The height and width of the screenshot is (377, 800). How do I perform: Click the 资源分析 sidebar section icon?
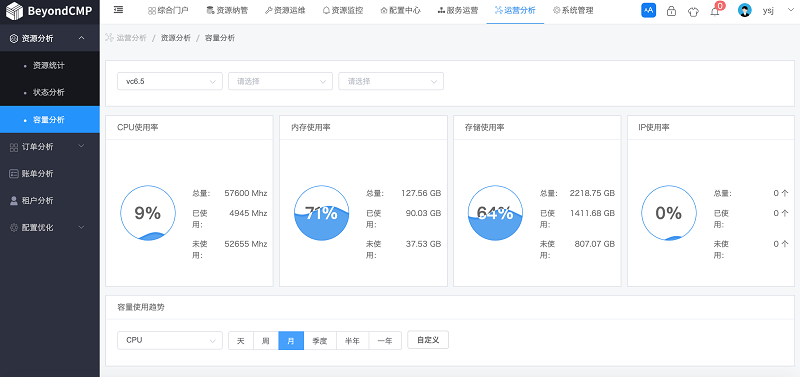pyautogui.click(x=14, y=38)
